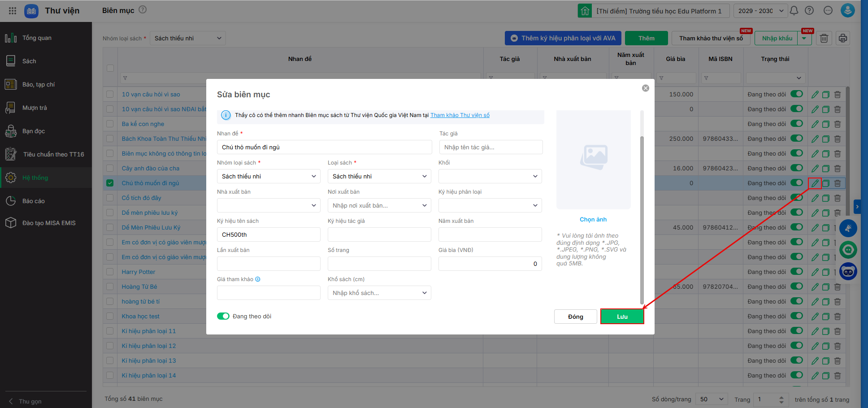The width and height of the screenshot is (868, 408).
Task: Click the green Thêm button
Action: [647, 38]
